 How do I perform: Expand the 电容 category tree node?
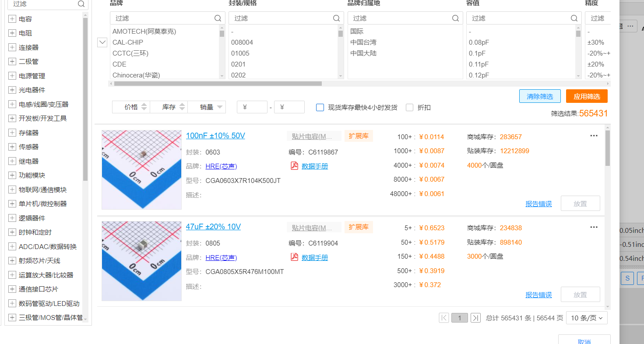coord(12,19)
